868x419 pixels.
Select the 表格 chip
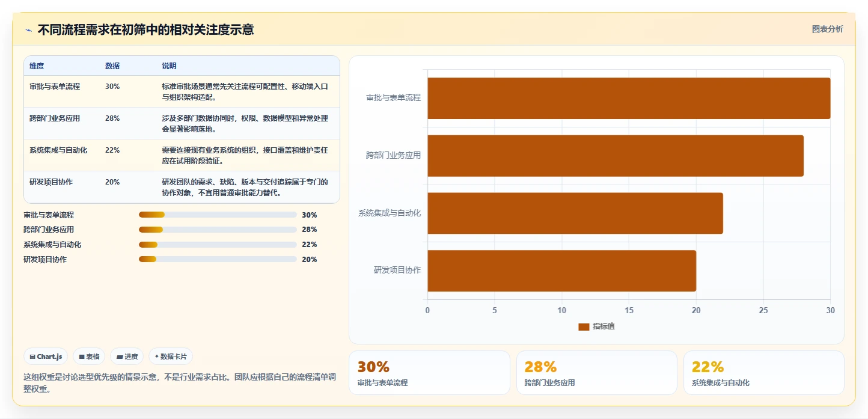(x=89, y=356)
